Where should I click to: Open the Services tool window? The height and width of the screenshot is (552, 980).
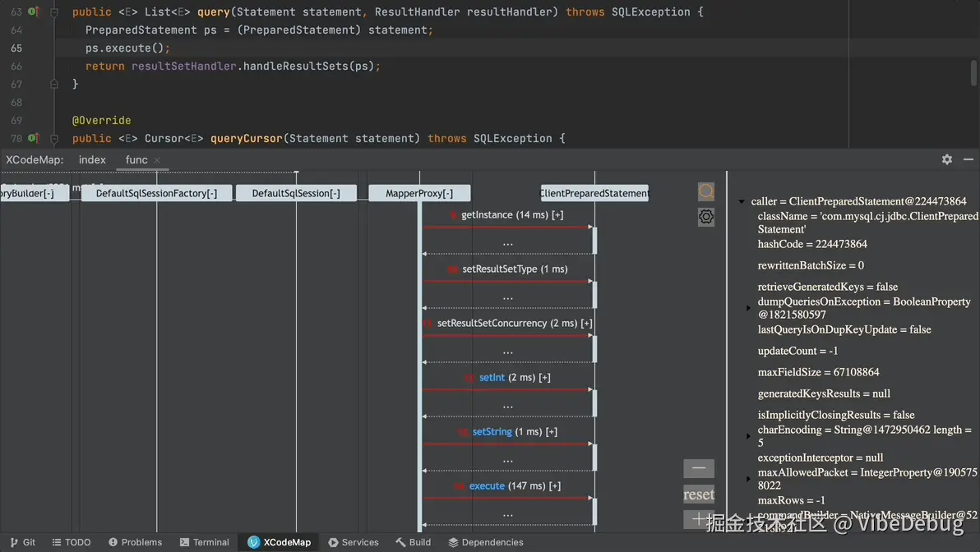354,542
